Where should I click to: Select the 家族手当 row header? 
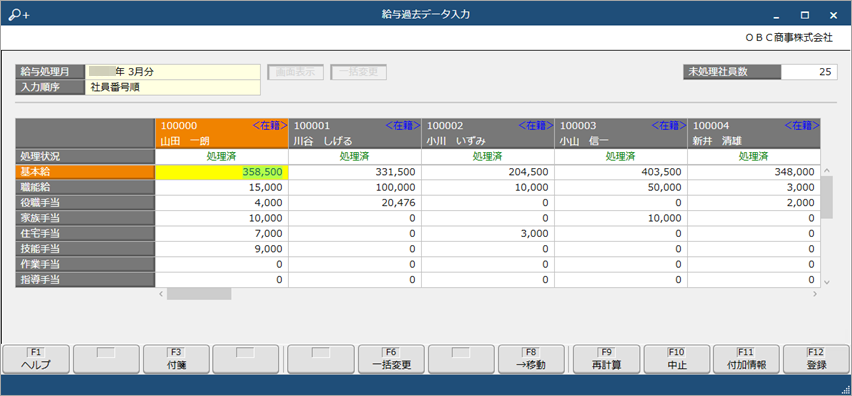point(85,218)
